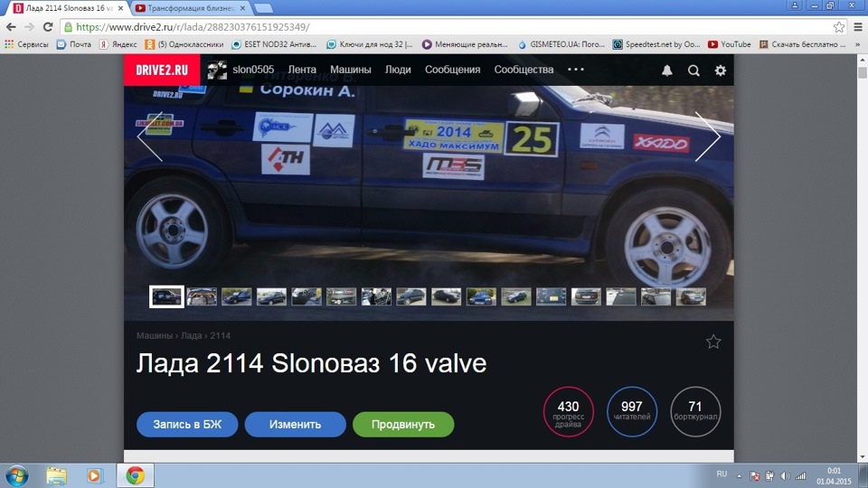Open the Сообщества menu item
The height and width of the screenshot is (488, 868).
(524, 70)
